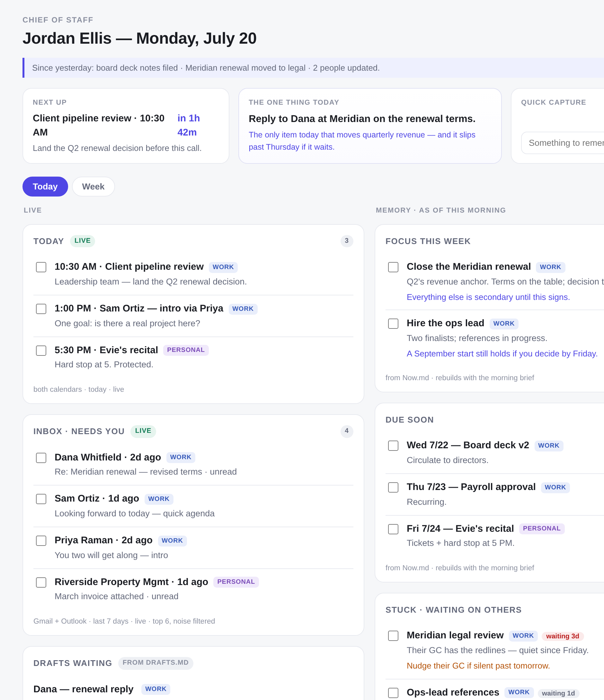The width and height of the screenshot is (604, 700).
Task: Click the LIVE badge beside TODAY
Action: click(83, 241)
